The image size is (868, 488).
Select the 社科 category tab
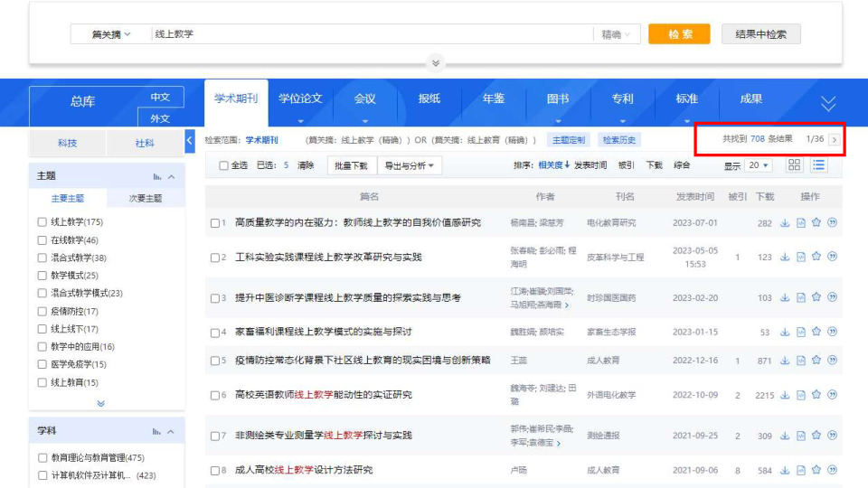pos(145,143)
